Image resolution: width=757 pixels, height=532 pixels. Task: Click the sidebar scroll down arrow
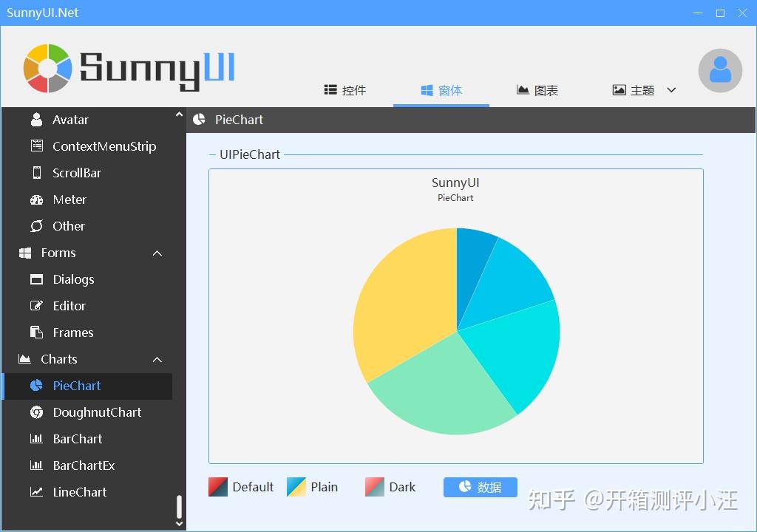click(179, 524)
